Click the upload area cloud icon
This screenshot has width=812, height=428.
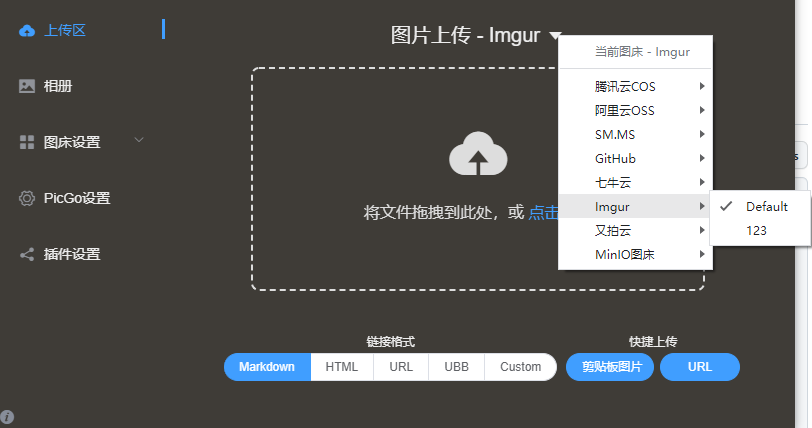478,154
